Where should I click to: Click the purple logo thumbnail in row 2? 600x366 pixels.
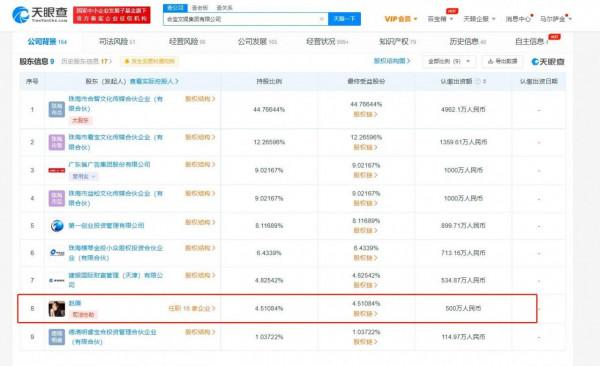pyautogui.click(x=57, y=142)
